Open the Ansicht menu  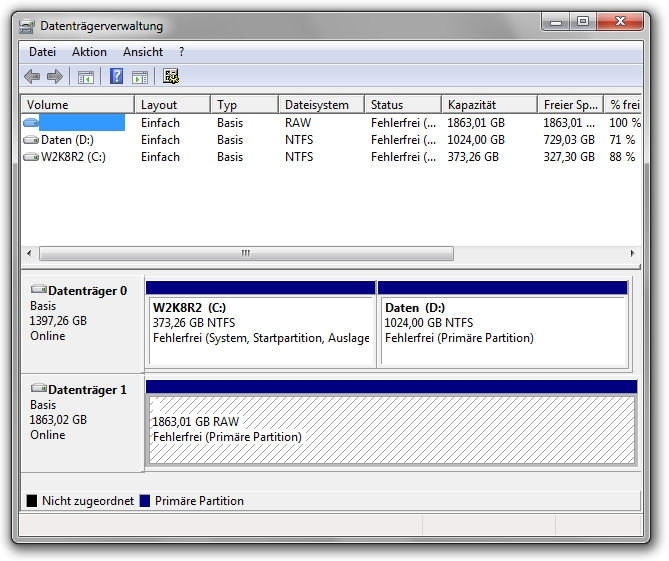(x=143, y=52)
